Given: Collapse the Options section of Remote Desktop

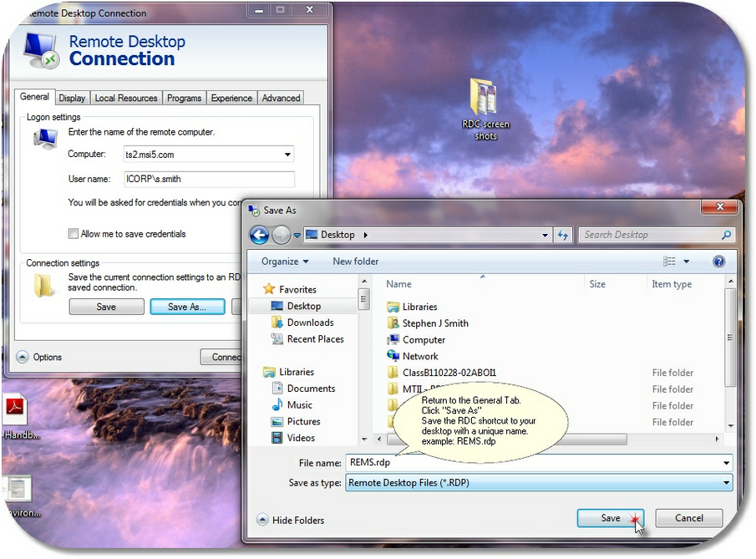Looking at the screenshot, I should click(x=38, y=357).
